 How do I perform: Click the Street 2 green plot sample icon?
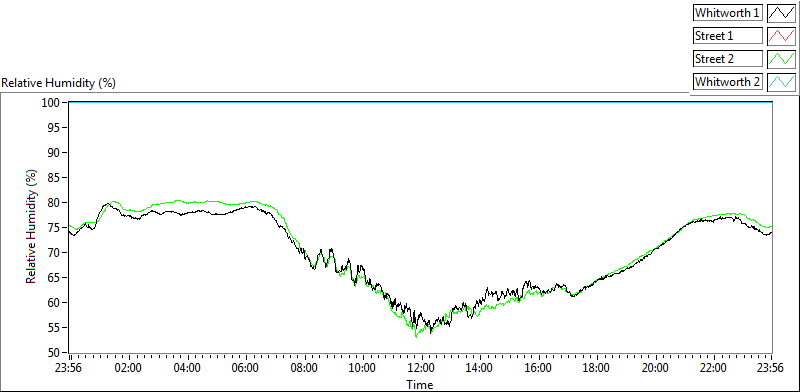point(781,59)
